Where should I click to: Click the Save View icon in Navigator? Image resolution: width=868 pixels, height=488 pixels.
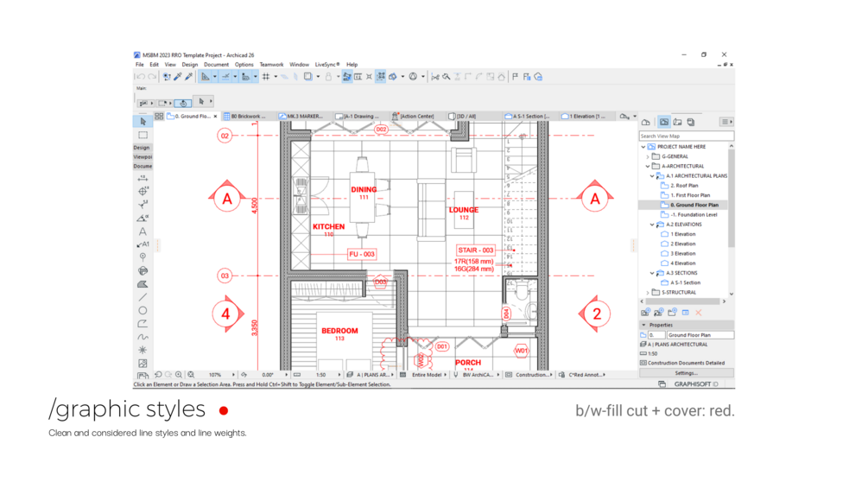click(645, 313)
